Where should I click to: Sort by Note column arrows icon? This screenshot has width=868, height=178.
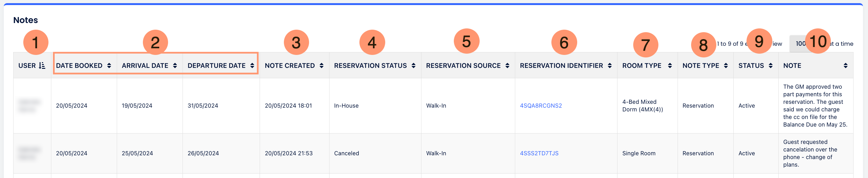845,66
